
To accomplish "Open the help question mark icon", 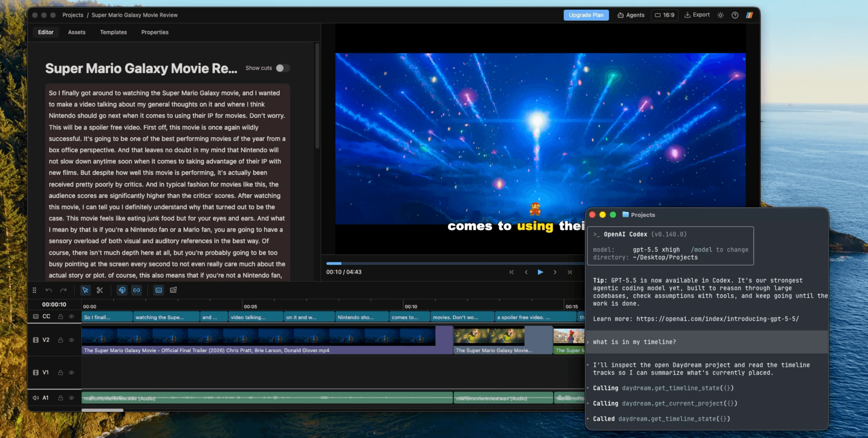I will tap(735, 15).
